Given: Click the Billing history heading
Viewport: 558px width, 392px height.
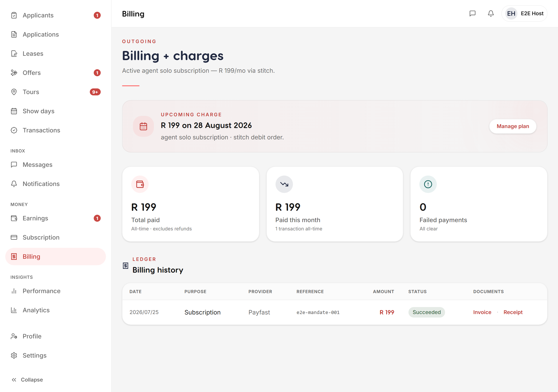Looking at the screenshot, I should 158,270.
